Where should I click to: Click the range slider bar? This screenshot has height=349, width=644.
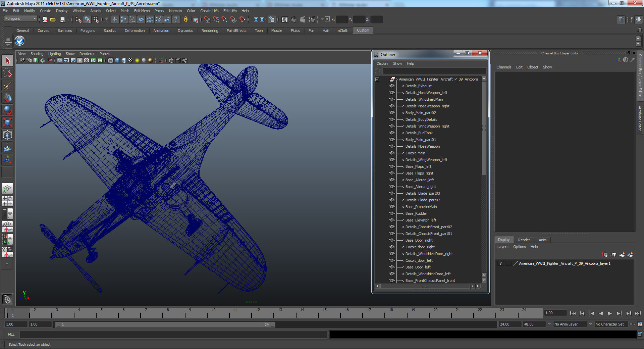(x=166, y=325)
